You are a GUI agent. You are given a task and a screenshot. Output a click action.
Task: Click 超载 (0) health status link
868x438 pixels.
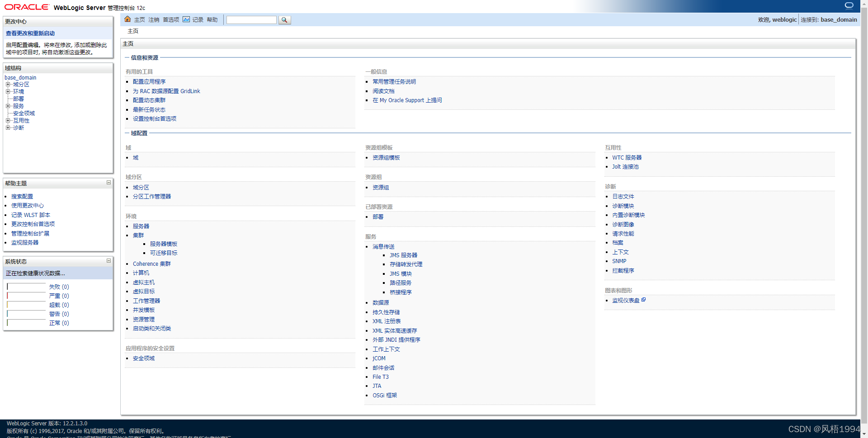pyautogui.click(x=59, y=305)
